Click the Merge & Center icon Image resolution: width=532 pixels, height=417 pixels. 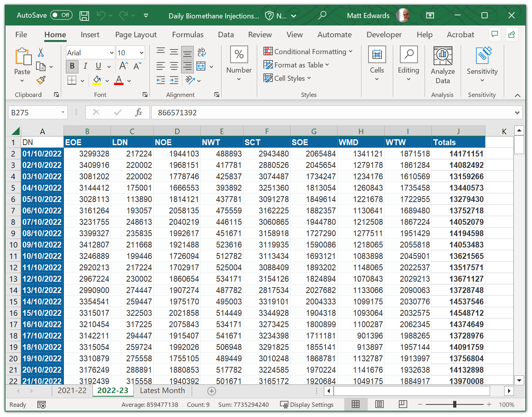click(x=201, y=66)
